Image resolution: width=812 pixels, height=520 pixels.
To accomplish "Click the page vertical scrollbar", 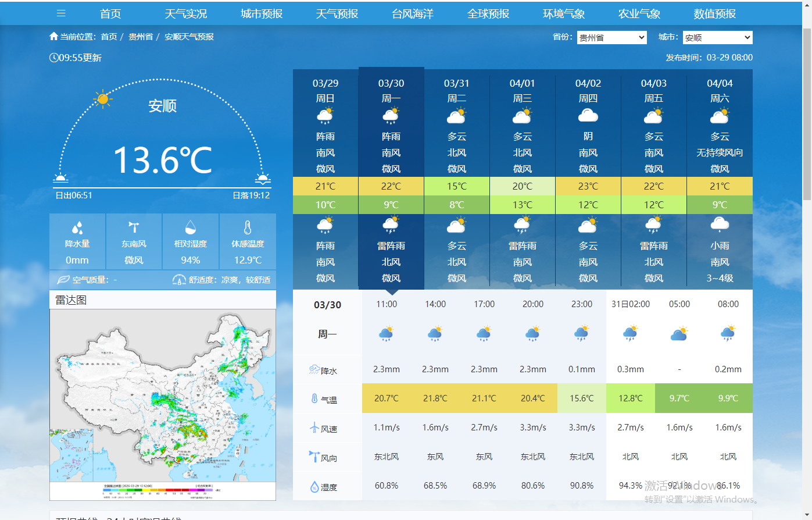I will coord(807,116).
